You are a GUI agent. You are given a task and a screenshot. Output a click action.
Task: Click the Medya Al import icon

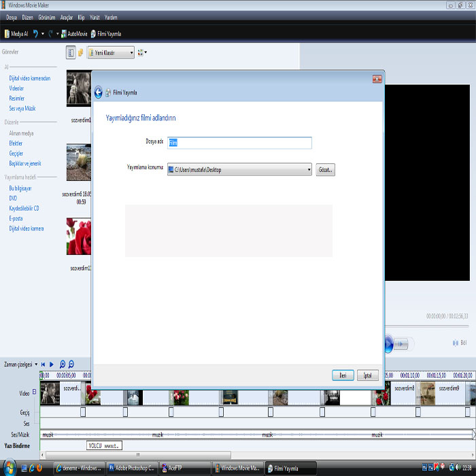[7, 33]
